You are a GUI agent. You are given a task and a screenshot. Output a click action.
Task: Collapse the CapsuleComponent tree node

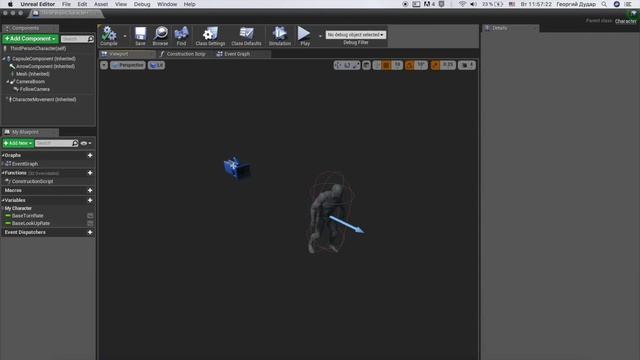(x=4, y=59)
